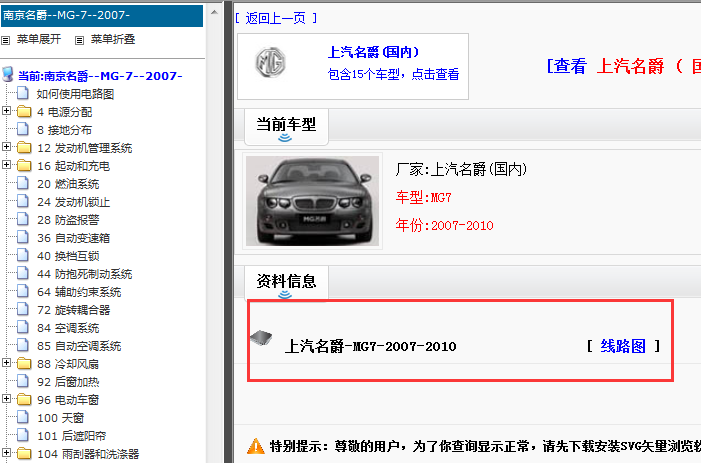
Task: Open tree item 44 防抱死制动系统
Action: pyautogui.click(x=84, y=274)
